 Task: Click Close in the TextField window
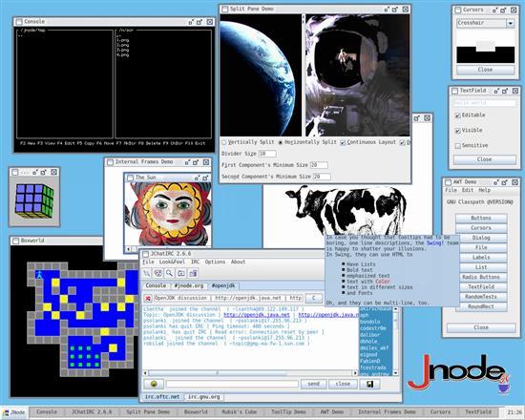(x=485, y=159)
